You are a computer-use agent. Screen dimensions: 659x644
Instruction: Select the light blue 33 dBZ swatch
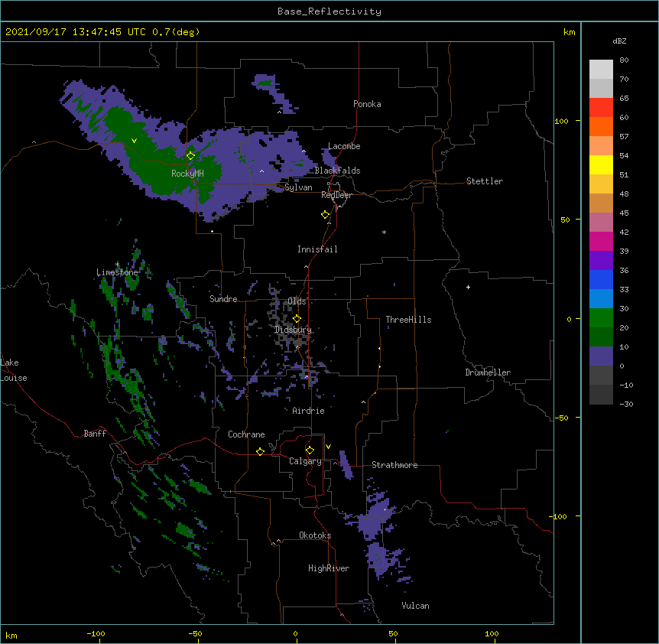601,299
